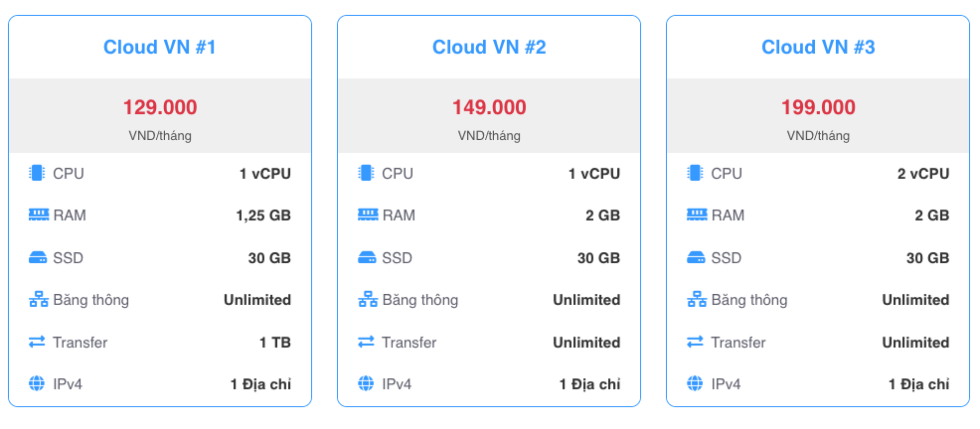This screenshot has height=429, width=980.
Task: Click the CPU label in Cloud VN #1
Action: 69,174
